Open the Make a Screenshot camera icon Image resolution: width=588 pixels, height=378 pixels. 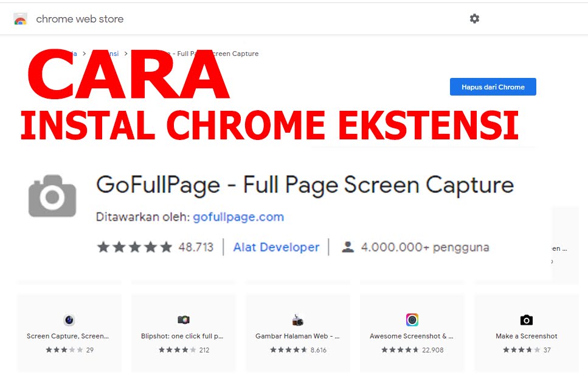pos(527,320)
